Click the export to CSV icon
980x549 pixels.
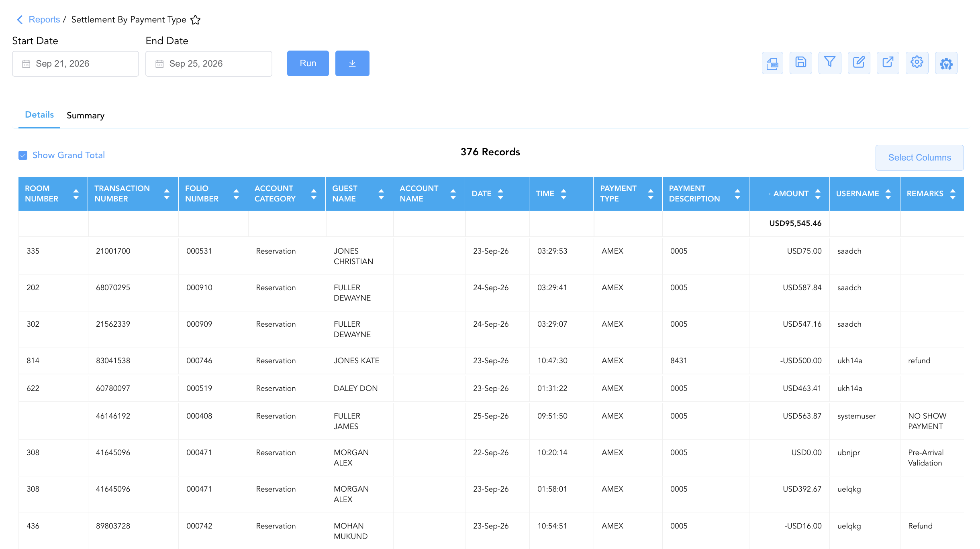pos(772,63)
